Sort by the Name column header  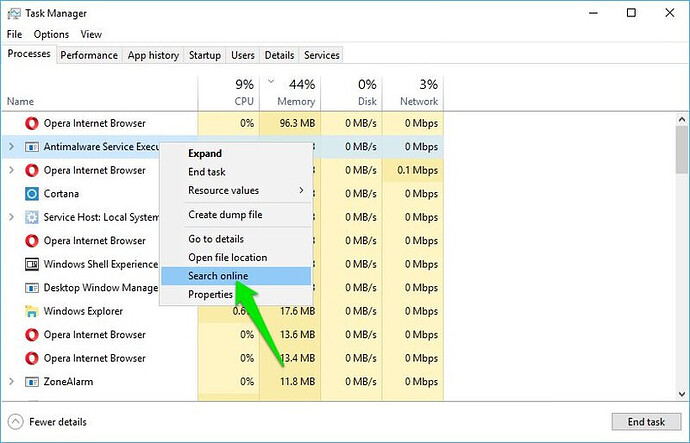pos(100,93)
